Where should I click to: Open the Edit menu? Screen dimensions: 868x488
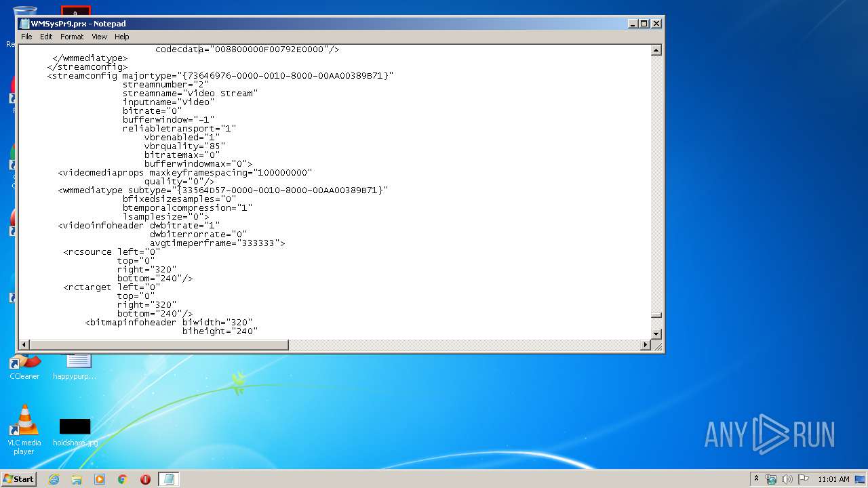point(46,37)
